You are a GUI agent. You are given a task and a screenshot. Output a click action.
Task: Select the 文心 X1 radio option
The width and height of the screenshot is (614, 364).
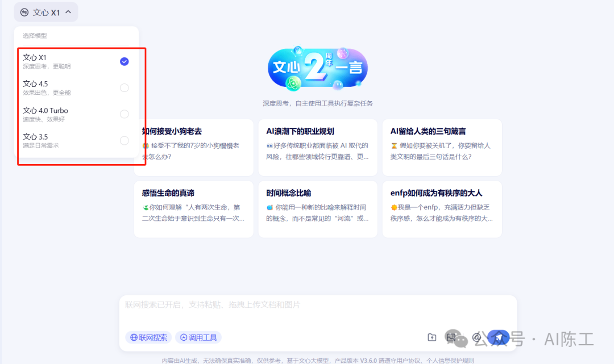(x=124, y=61)
